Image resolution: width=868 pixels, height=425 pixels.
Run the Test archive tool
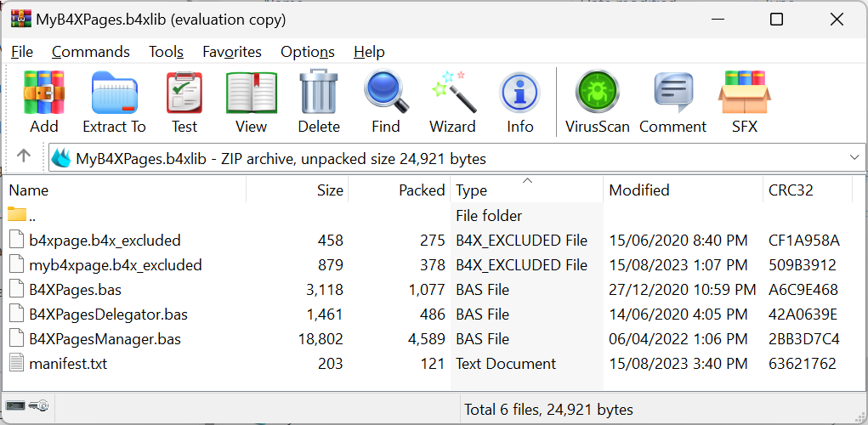pyautogui.click(x=184, y=102)
